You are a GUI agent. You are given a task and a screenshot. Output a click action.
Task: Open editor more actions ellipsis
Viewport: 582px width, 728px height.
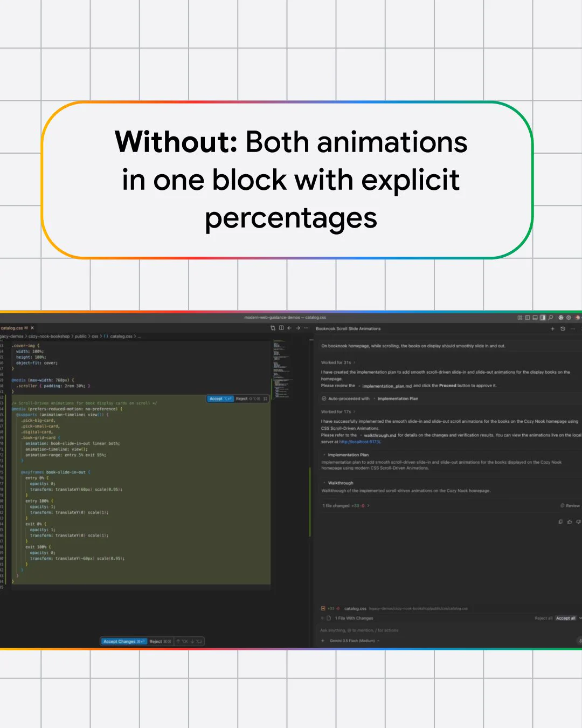pyautogui.click(x=306, y=328)
